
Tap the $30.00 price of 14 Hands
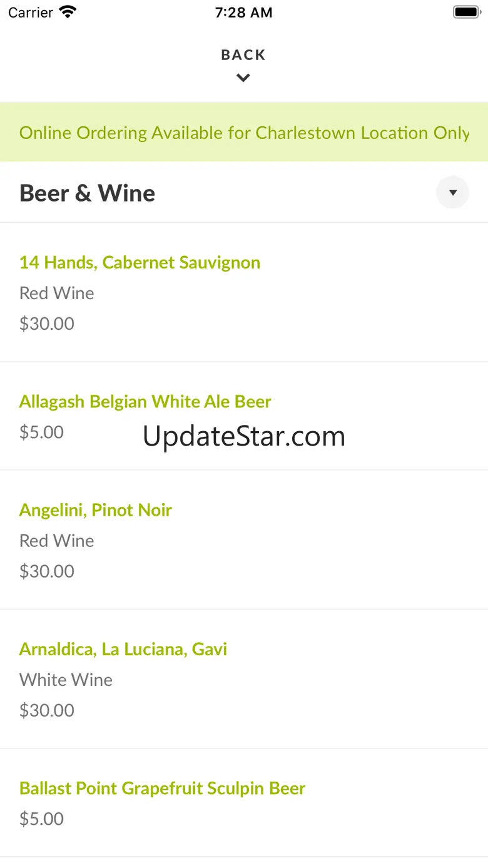click(47, 324)
